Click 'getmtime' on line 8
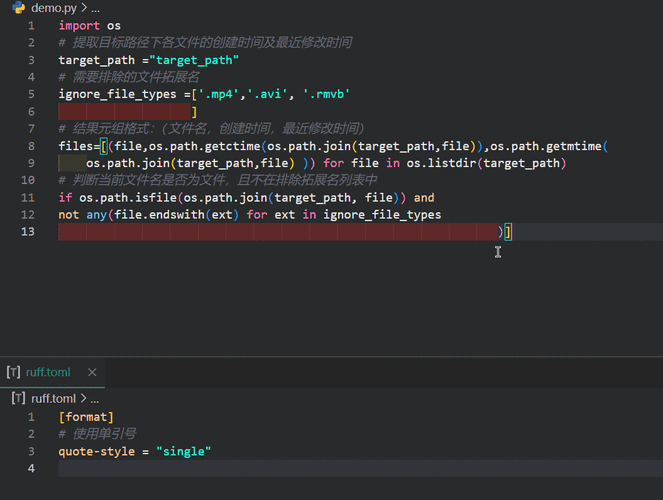This screenshot has height=500, width=663. pos(574,146)
